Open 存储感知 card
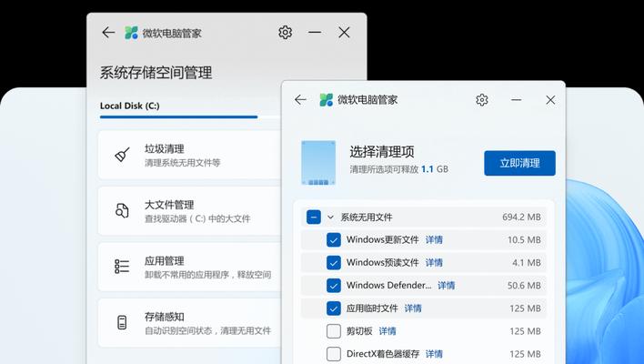 point(190,322)
